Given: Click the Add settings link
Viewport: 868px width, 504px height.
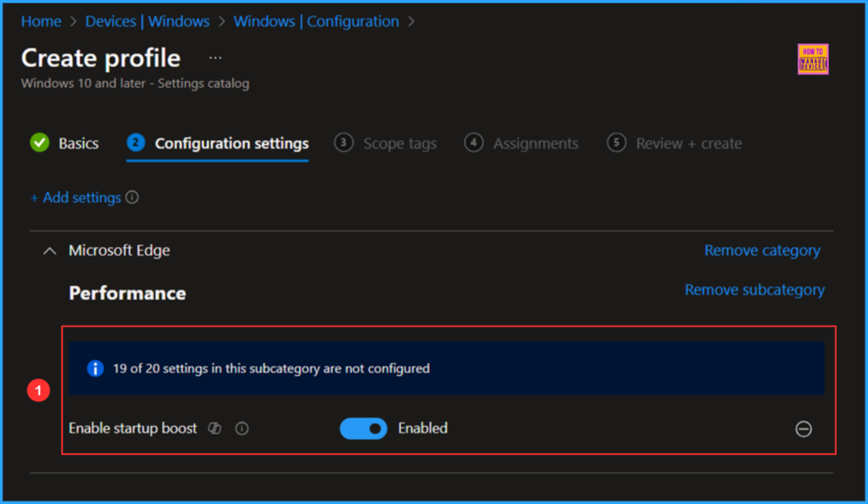Looking at the screenshot, I should click(75, 198).
